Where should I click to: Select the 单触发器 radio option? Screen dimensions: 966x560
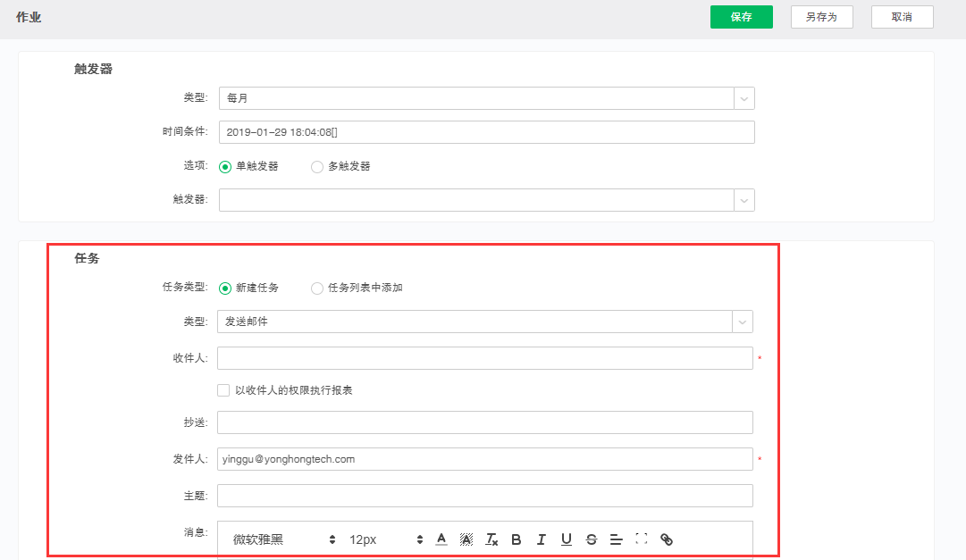(226, 166)
